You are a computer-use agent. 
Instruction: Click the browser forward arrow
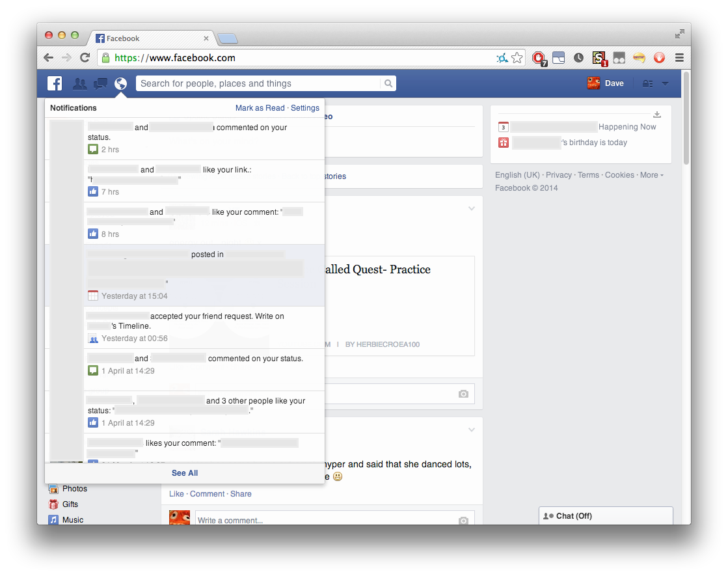67,57
